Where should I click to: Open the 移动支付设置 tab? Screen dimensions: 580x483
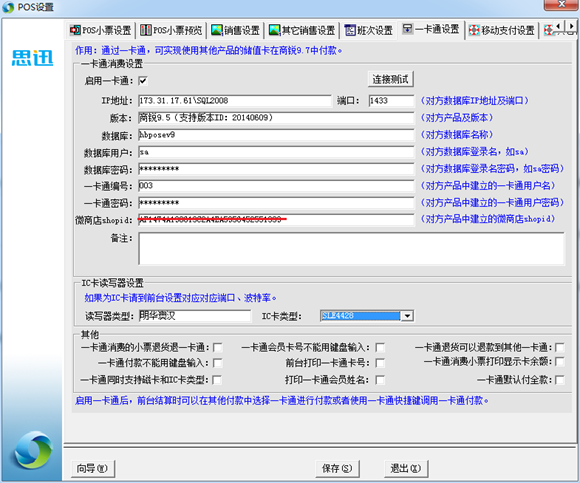click(502, 30)
